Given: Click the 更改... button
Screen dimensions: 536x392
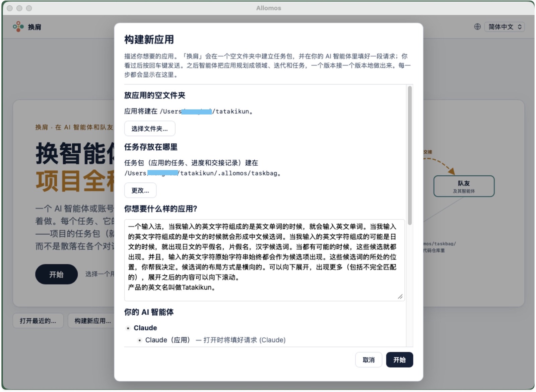Looking at the screenshot, I should coord(140,190).
